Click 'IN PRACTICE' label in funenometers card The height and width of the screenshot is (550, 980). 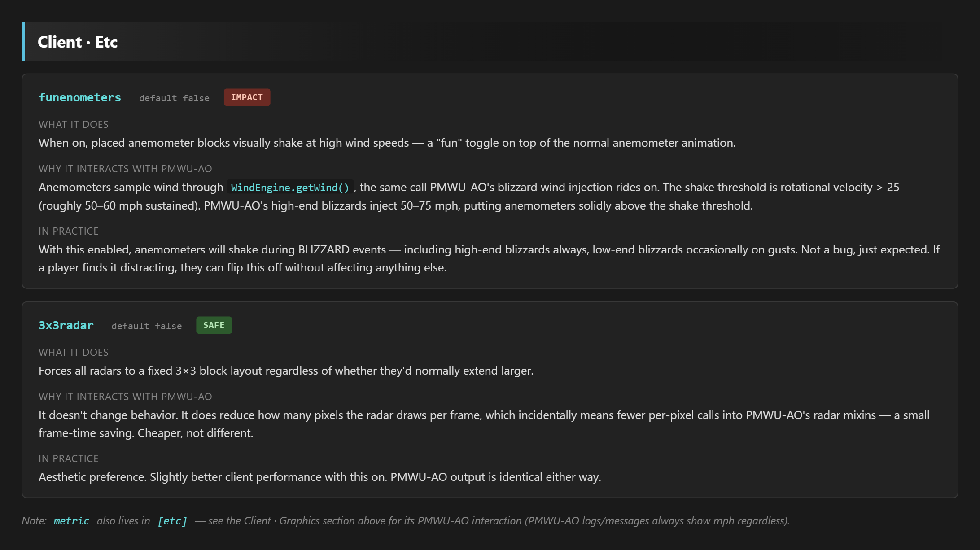point(69,231)
